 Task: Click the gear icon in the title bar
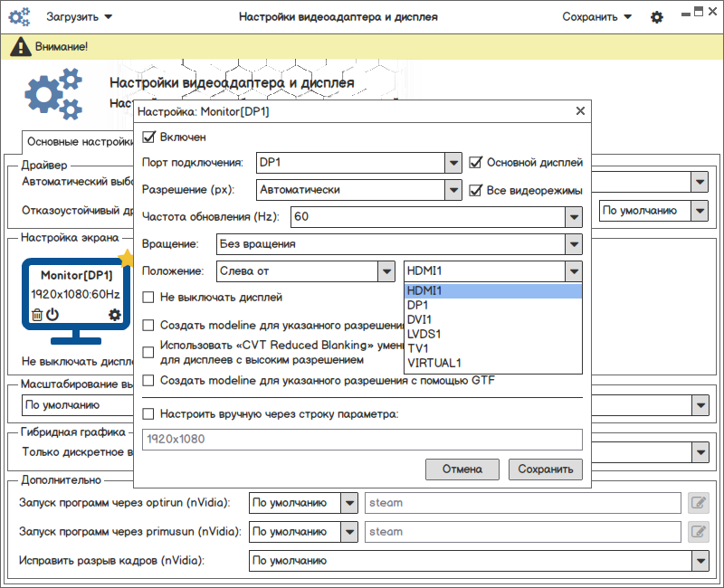pyautogui.click(x=657, y=17)
